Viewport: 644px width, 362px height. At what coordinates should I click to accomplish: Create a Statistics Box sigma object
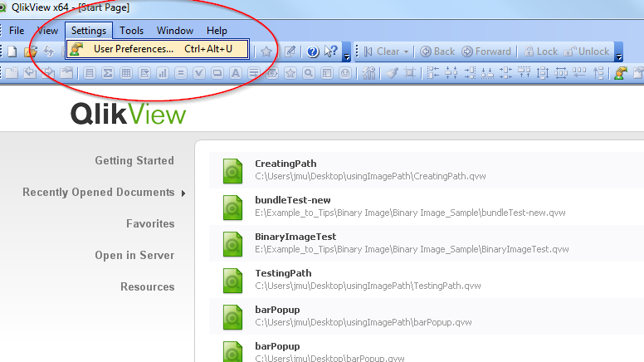point(108,74)
